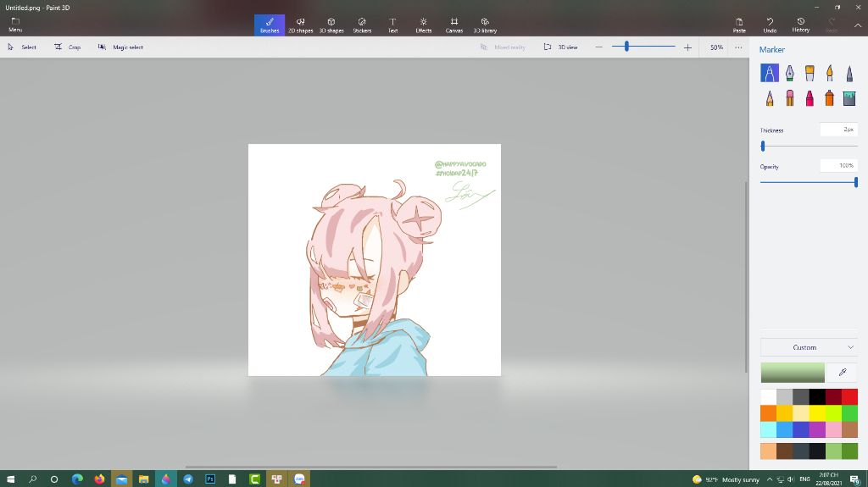Viewport: 868px width, 487px height.
Task: Click the horizontal canvas scrollbar
Action: coord(371,467)
